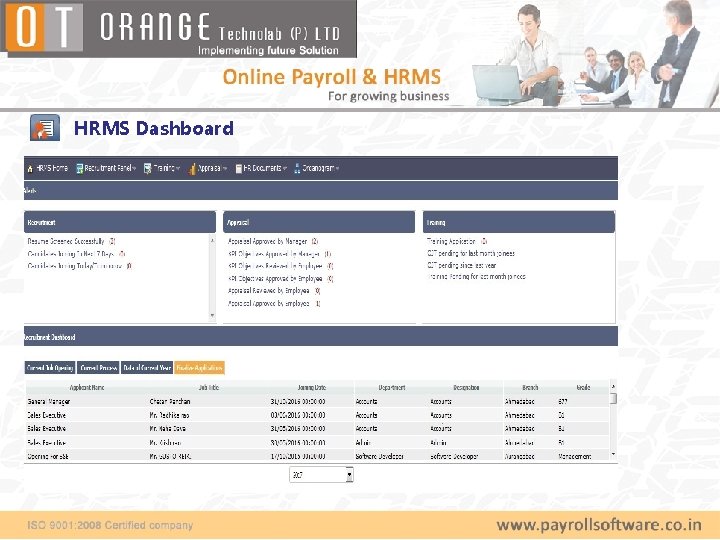This screenshot has width=720, height=540.
Task: Expand the Appraisal menu dropdown arrow
Action: [x=225, y=169]
